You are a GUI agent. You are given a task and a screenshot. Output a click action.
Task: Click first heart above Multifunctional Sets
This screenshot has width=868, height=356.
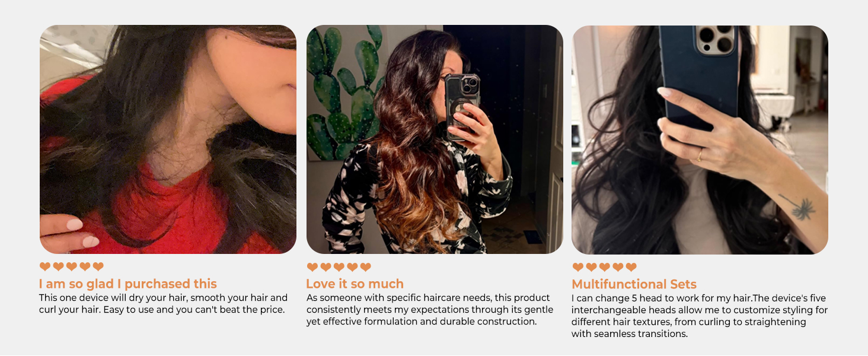pos(578,268)
